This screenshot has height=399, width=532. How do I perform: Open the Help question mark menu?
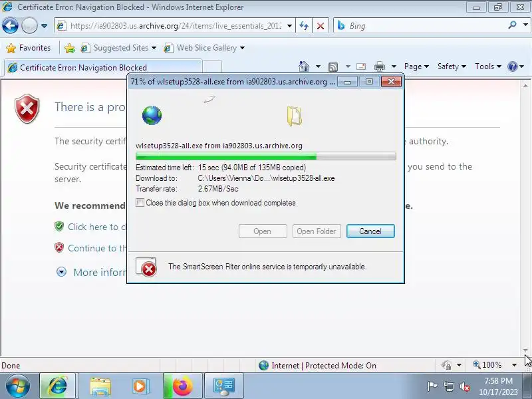click(516, 66)
